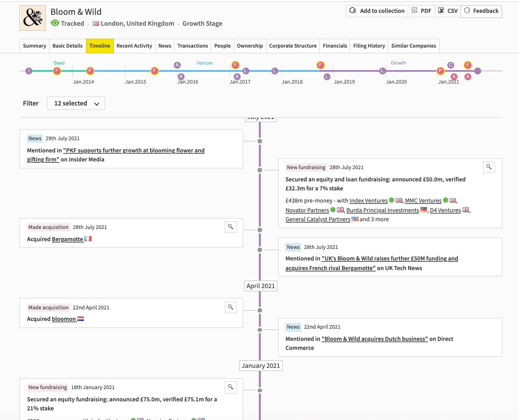Download data as CSV
The width and height of the screenshot is (519, 420).
pyautogui.click(x=448, y=11)
